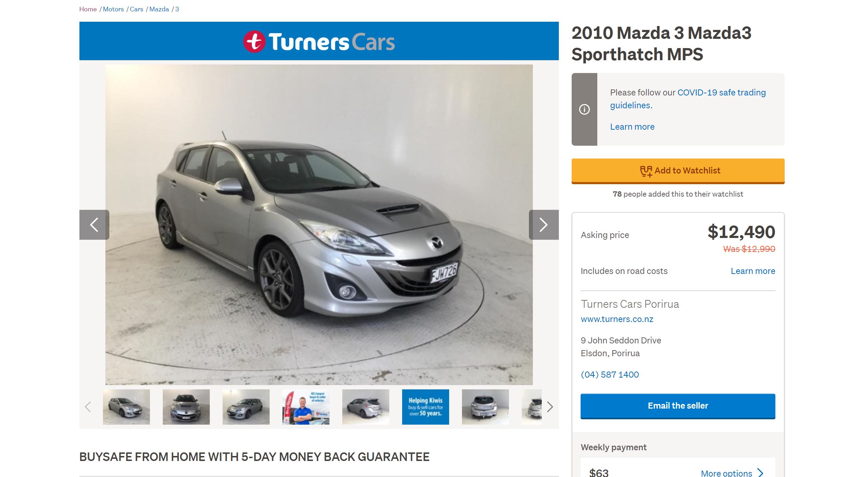Open the Motors breadcrumb

(x=113, y=9)
